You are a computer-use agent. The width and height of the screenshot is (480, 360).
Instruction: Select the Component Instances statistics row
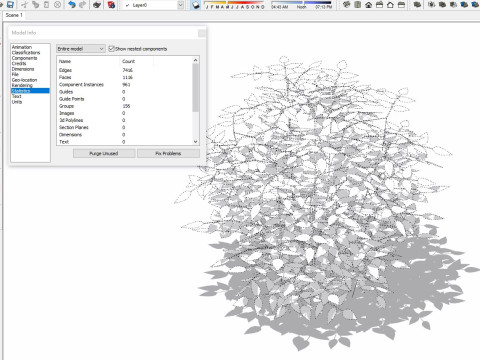click(x=125, y=85)
